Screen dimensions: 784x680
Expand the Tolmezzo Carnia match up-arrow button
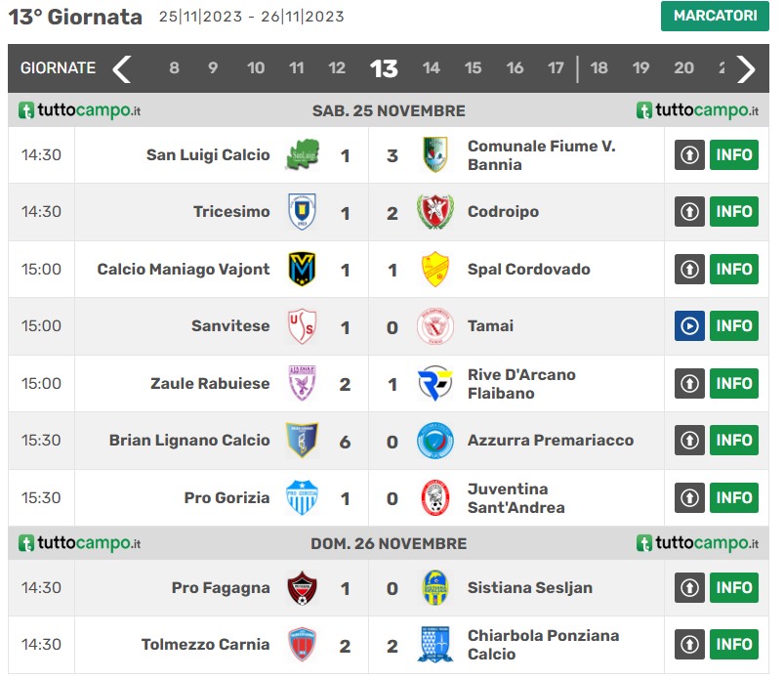click(x=689, y=645)
